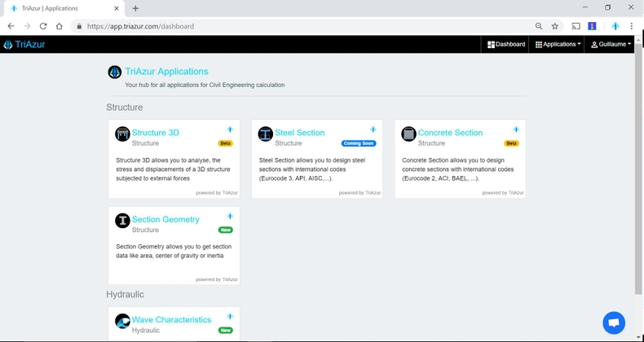Click the Concrete Section round icon
644x342 pixels.
coord(408,134)
